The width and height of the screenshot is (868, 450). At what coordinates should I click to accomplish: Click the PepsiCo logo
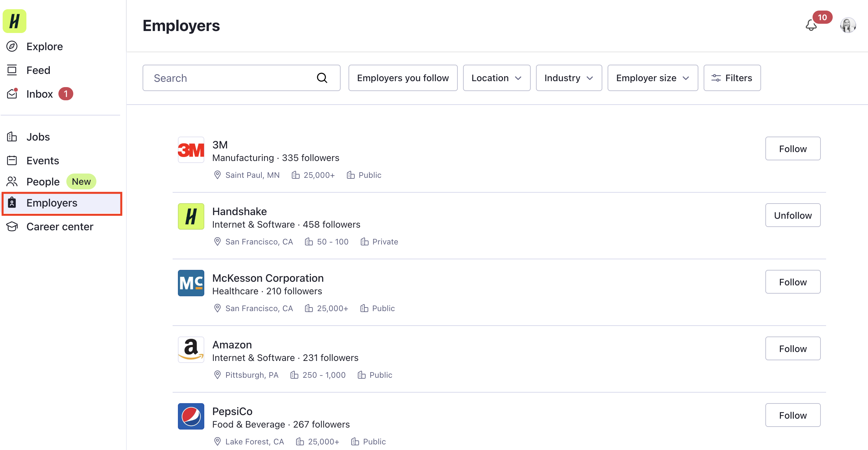click(x=191, y=417)
